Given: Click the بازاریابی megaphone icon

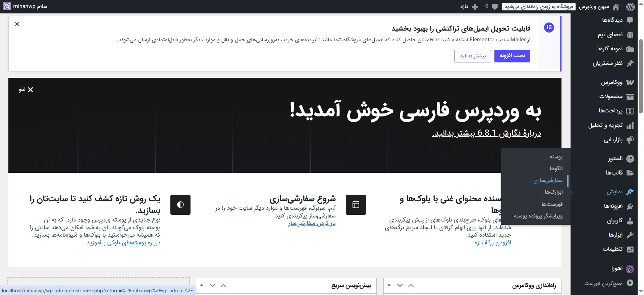Looking at the screenshot, I should (630, 140).
